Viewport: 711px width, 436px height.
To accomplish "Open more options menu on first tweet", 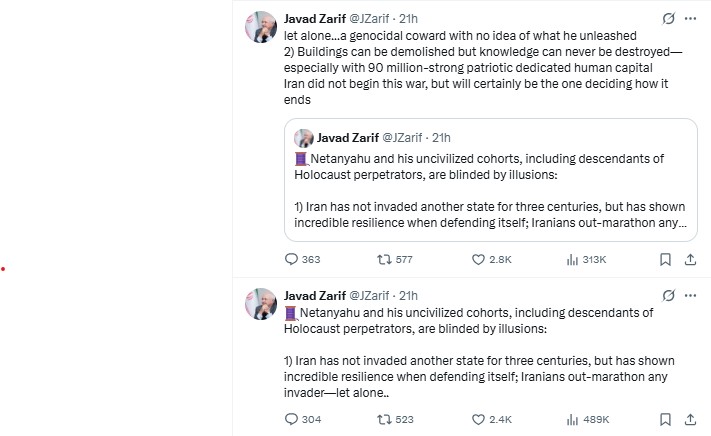I will click(x=691, y=19).
